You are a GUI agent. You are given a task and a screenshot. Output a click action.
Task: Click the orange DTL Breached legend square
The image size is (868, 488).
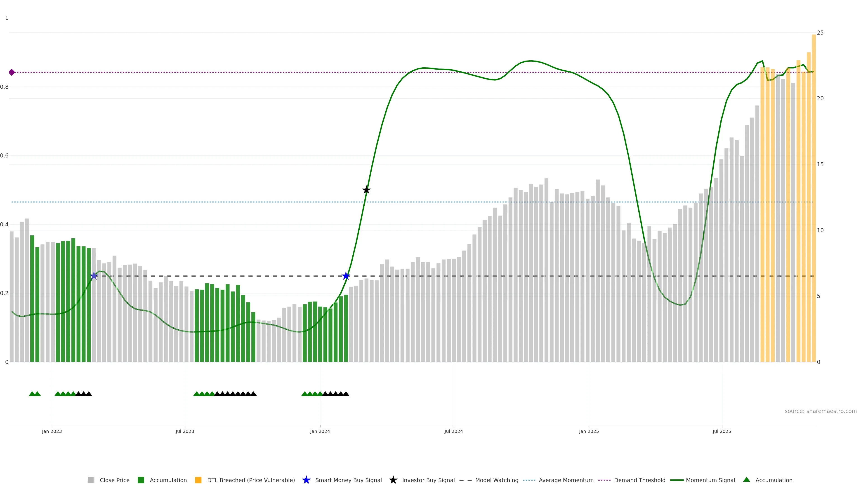tap(198, 480)
